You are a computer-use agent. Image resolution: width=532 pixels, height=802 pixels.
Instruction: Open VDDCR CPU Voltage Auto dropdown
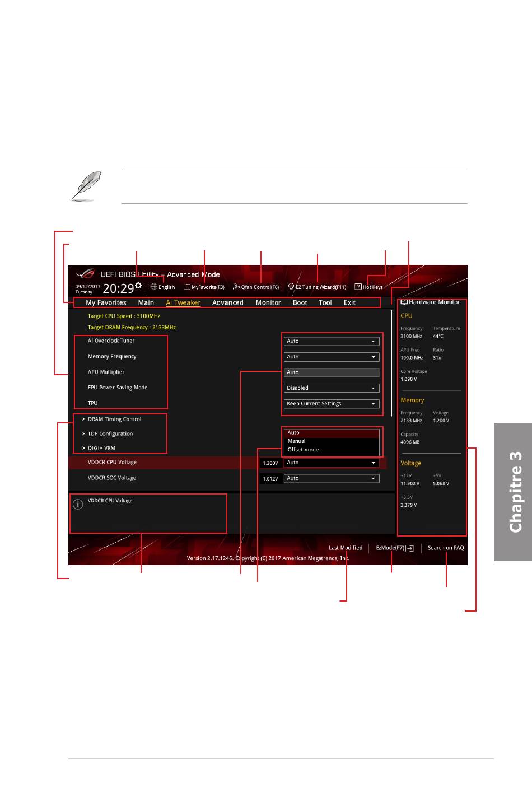coord(332,463)
